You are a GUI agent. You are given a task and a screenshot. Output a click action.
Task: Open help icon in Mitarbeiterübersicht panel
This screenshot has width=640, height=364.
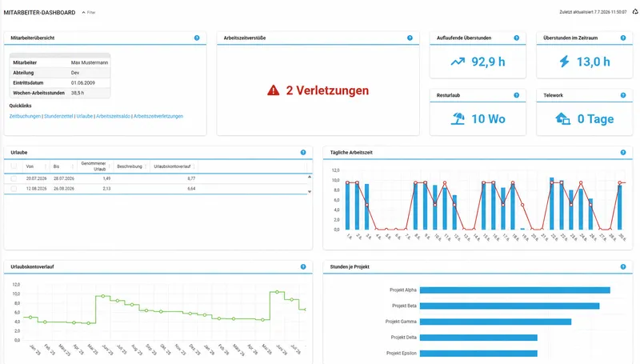pyautogui.click(x=197, y=38)
